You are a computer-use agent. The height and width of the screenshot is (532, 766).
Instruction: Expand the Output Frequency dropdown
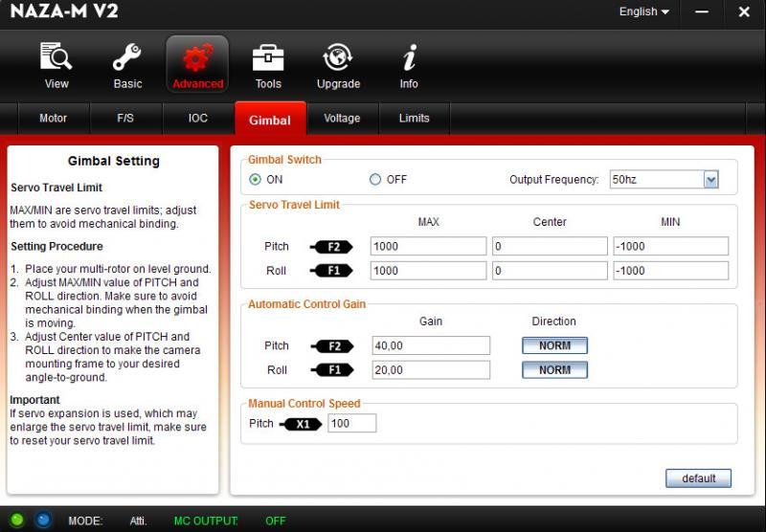[710, 179]
